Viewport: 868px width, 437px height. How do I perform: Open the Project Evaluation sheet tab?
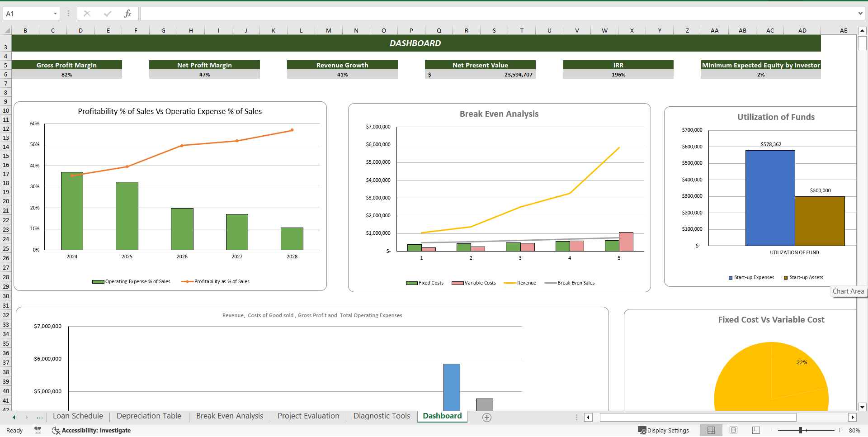pos(308,416)
